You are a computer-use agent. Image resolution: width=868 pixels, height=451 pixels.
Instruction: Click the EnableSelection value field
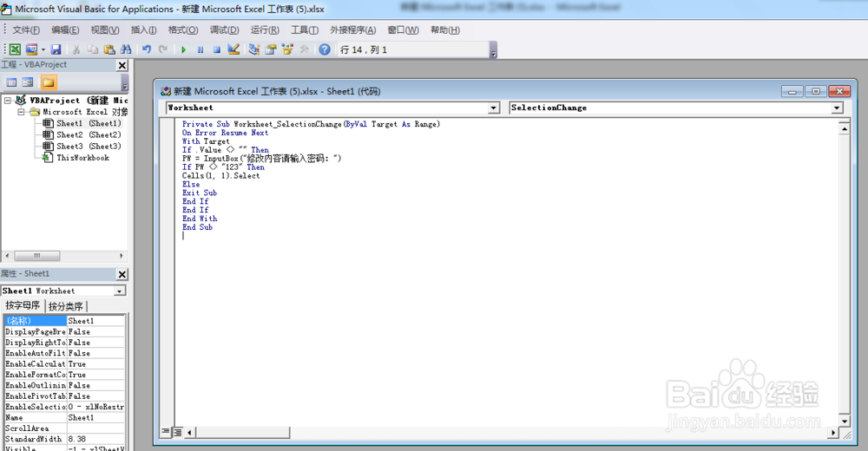pos(95,408)
